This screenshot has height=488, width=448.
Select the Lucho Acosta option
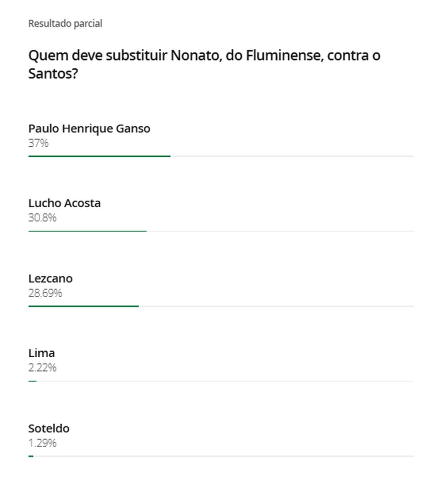point(64,203)
